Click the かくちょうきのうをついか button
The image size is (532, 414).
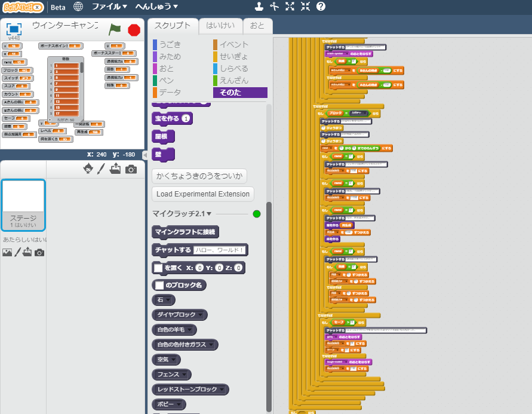199,176
